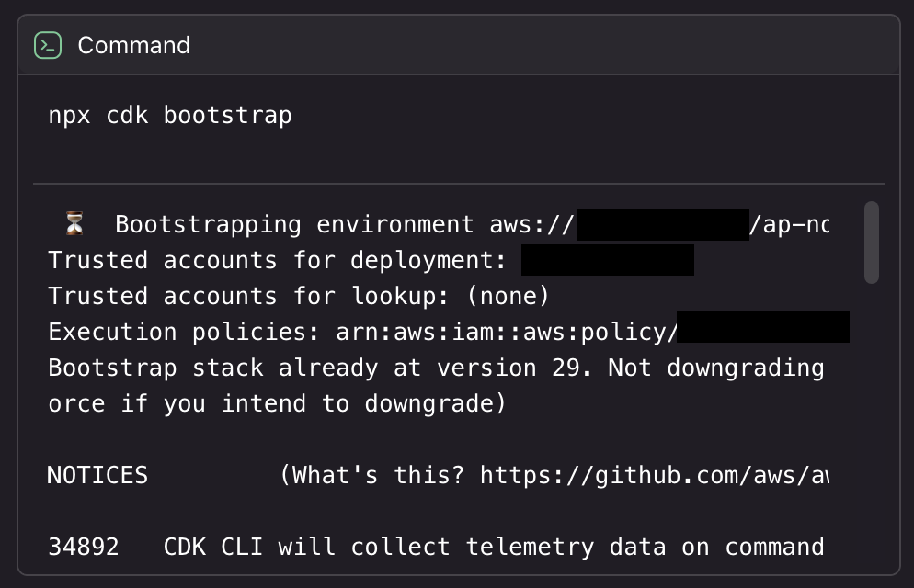Viewport: 914px width, 588px height.
Task: Click notice number 34892
Action: (84, 548)
